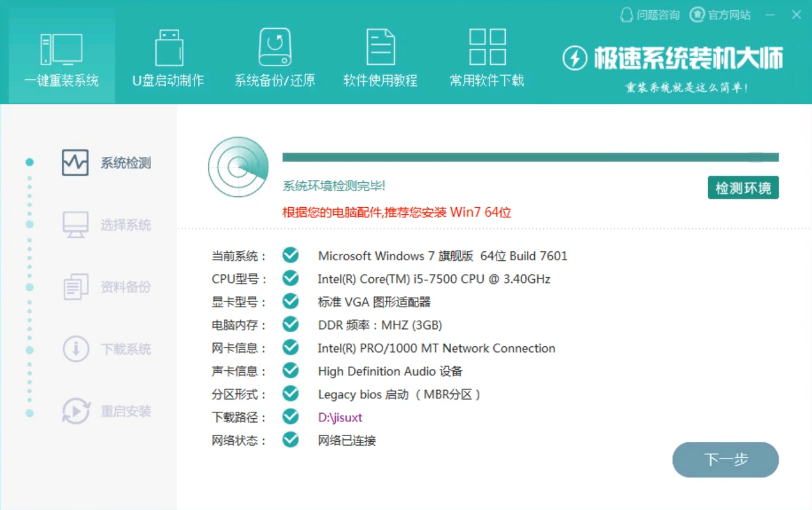Toggle the checkmark beside 网络状态

click(290, 439)
